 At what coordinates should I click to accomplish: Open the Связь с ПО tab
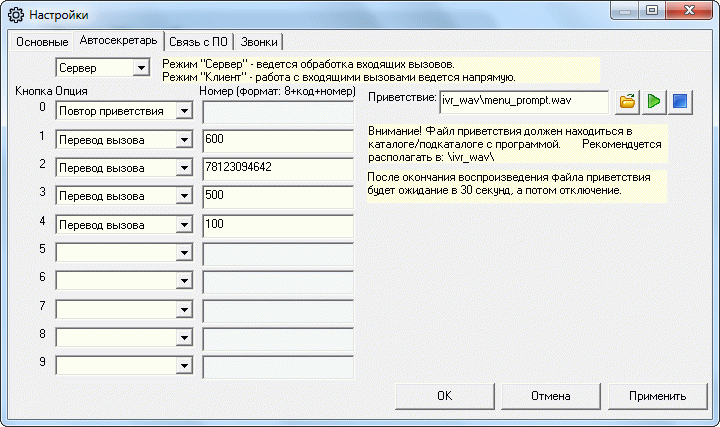[198, 42]
